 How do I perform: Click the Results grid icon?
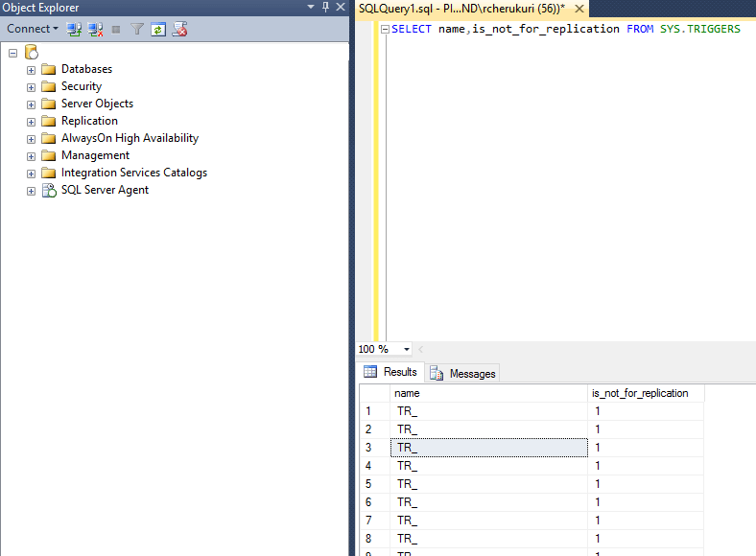370,372
